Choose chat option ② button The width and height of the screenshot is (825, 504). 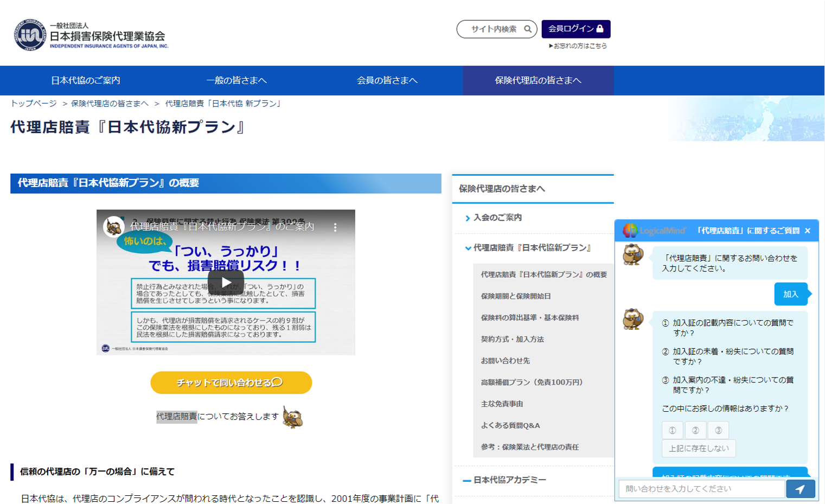(x=695, y=430)
